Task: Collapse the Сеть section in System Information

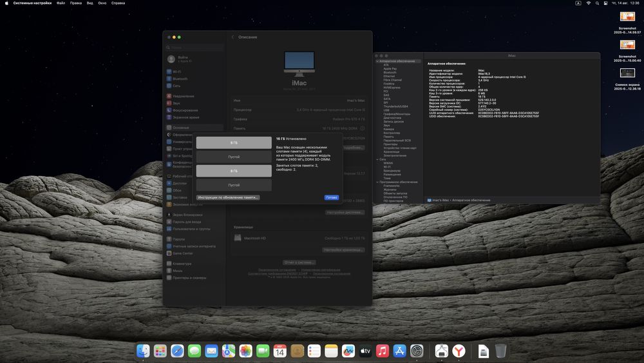Action: (x=377, y=159)
